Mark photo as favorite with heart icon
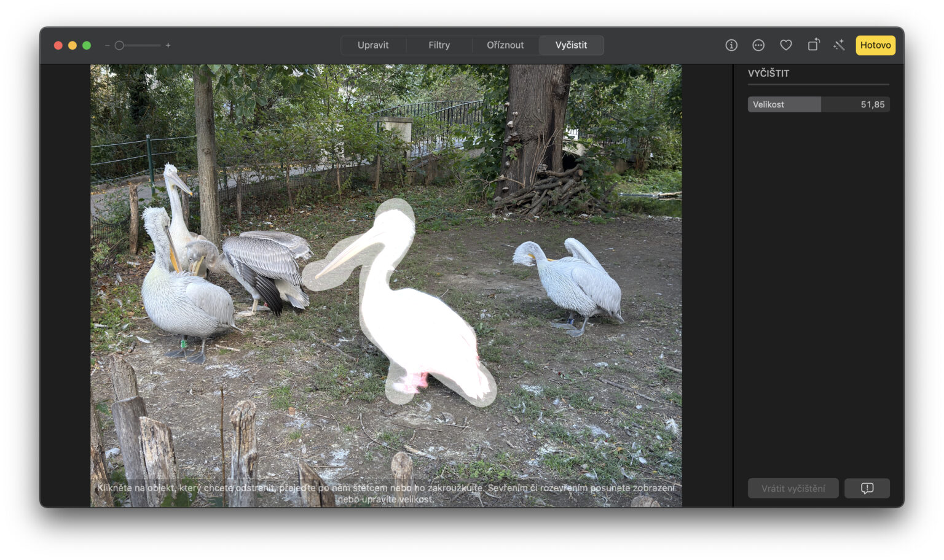944x560 pixels. pyautogui.click(x=785, y=45)
